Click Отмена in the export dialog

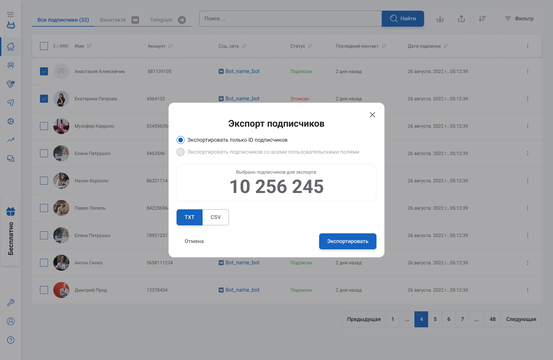(x=194, y=241)
